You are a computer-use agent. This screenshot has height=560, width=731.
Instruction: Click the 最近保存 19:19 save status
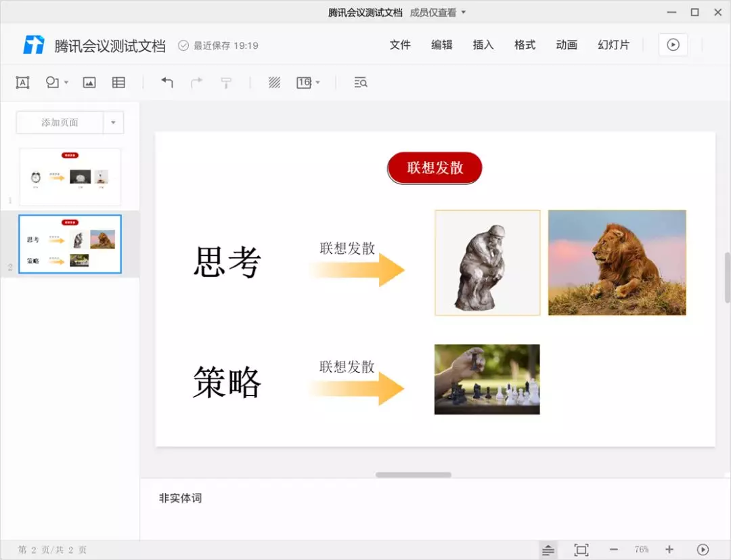(x=218, y=45)
